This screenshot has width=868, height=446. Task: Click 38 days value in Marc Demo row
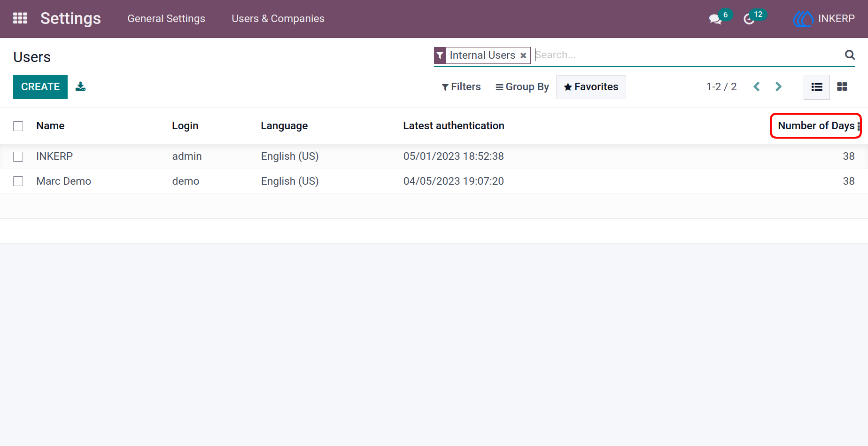(849, 181)
